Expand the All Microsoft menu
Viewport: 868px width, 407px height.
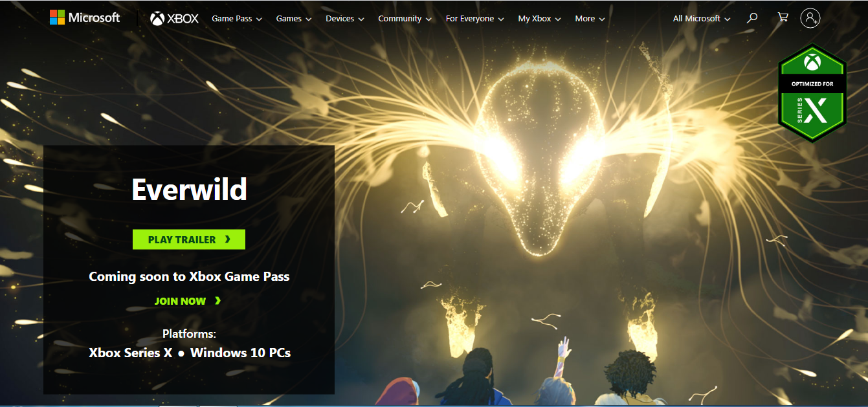(x=701, y=19)
